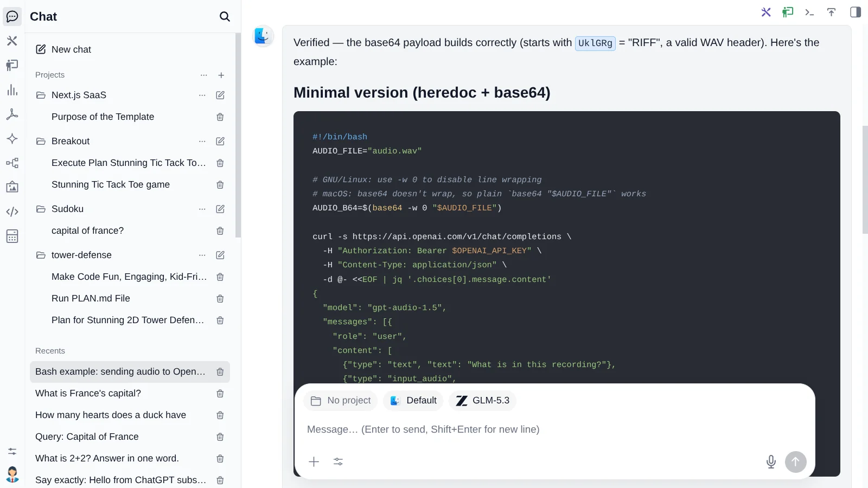Toggle the right side panel
Screen dimensions: 868x488
856,12
